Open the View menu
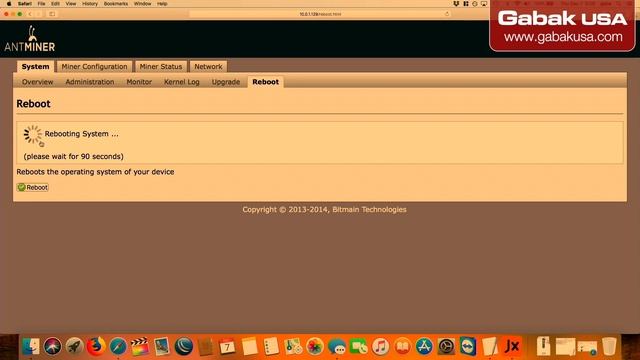640x360 pixels. click(x=71, y=4)
